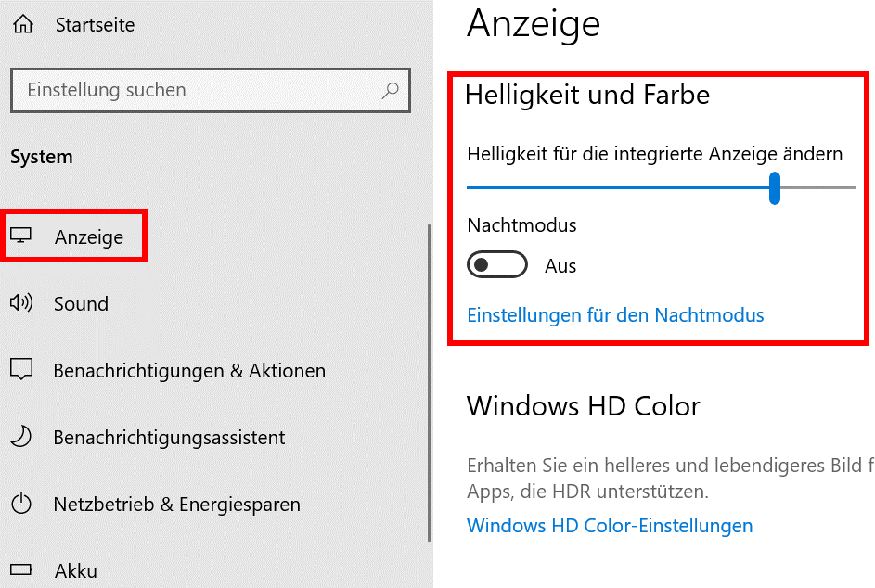Click the Anzeige monitor icon
The image size is (875, 588).
(21, 236)
